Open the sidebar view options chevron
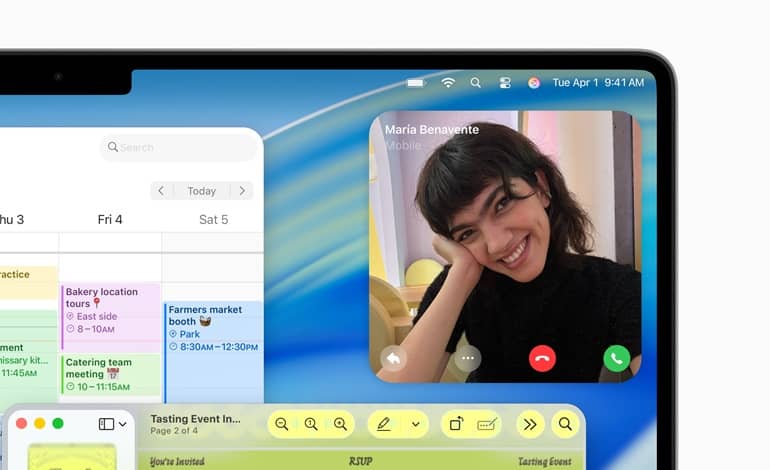 pyautogui.click(x=122, y=424)
